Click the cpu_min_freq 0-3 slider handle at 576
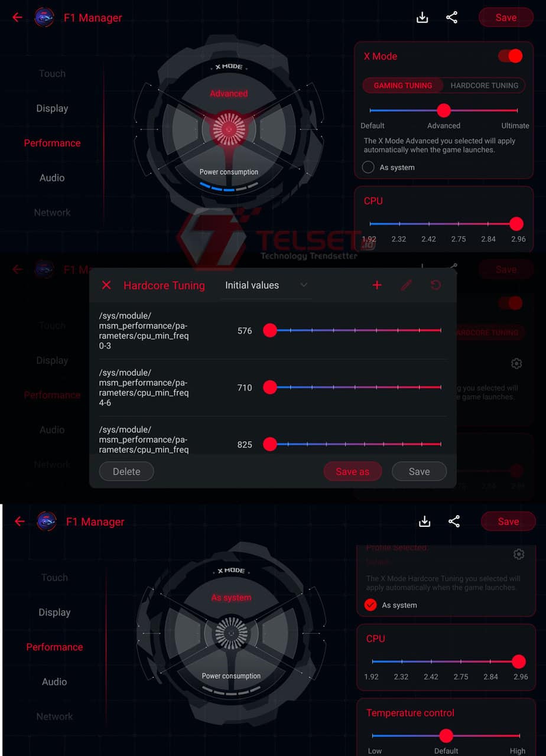This screenshot has width=546, height=756. [270, 331]
